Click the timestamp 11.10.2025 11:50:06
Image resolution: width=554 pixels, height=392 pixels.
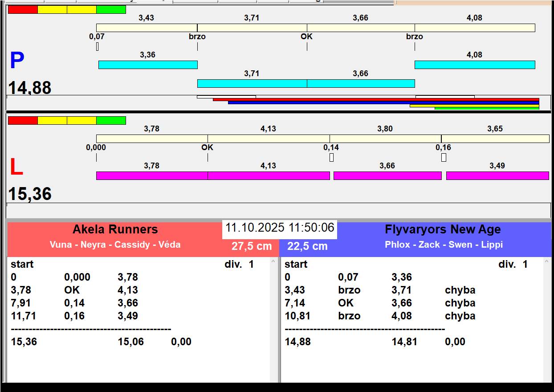click(280, 228)
